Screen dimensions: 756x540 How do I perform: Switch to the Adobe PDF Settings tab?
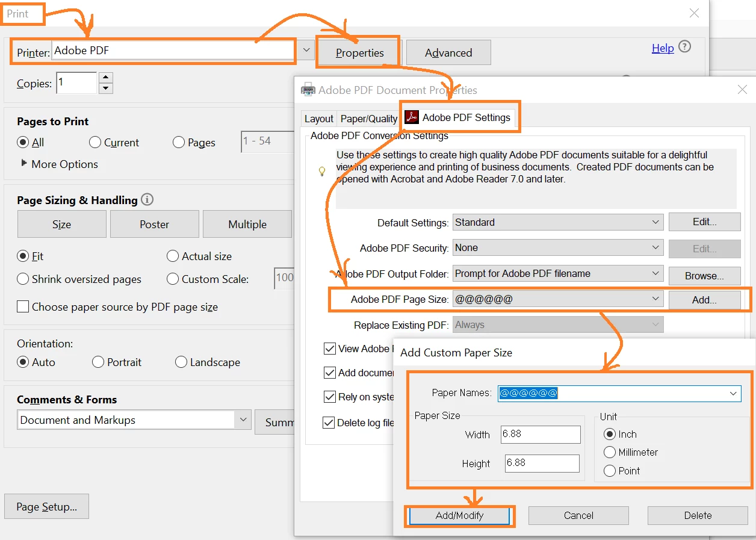(x=459, y=117)
